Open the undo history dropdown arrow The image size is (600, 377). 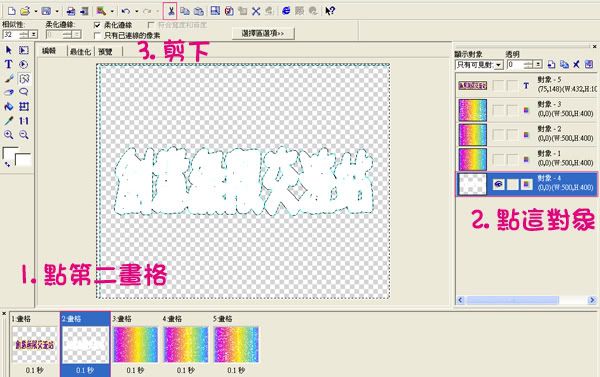click(136, 11)
